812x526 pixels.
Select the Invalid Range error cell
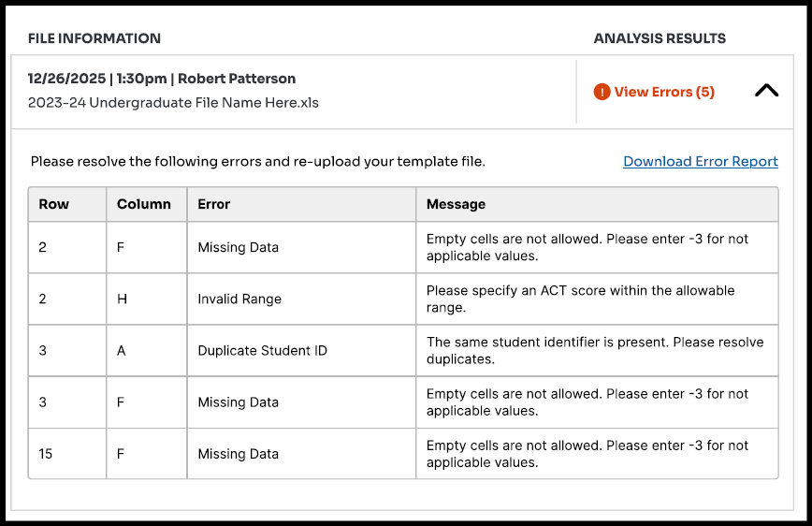click(x=239, y=300)
